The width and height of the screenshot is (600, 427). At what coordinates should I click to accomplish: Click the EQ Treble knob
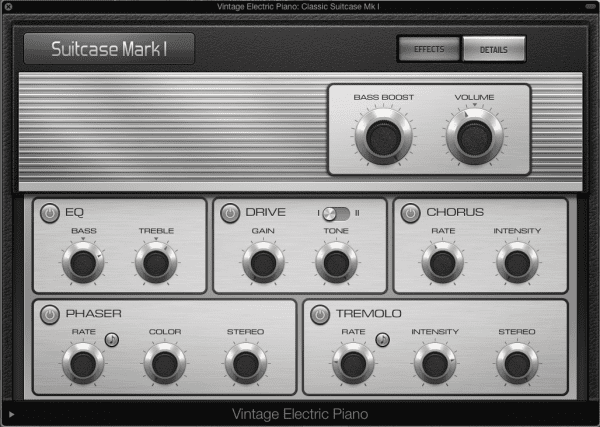[155, 263]
